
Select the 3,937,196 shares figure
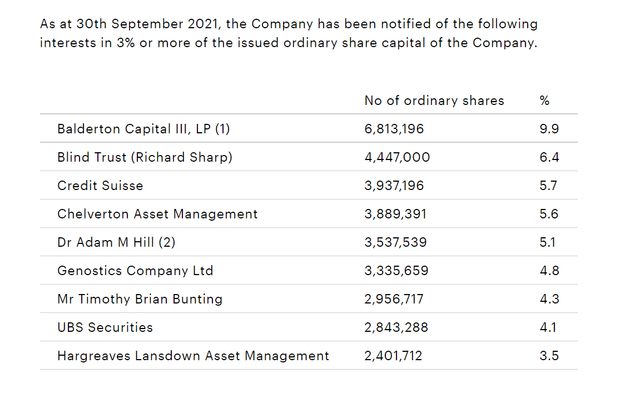click(x=394, y=186)
